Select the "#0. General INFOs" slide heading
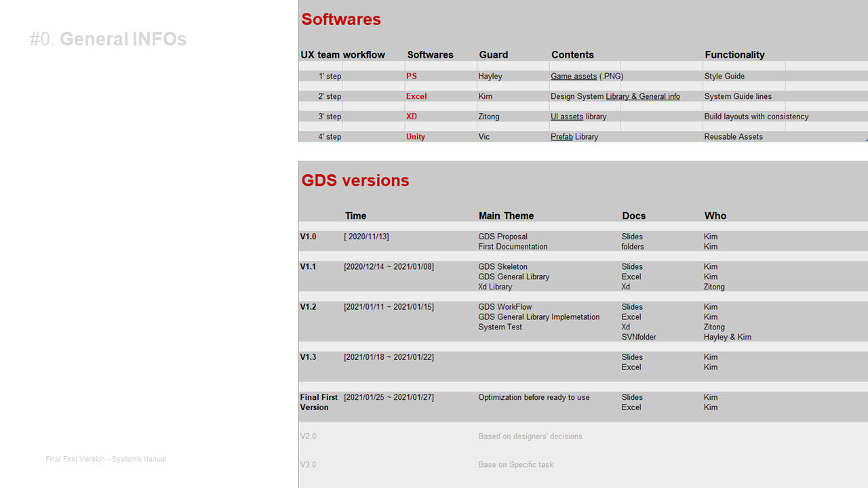Image resolution: width=868 pixels, height=488 pixels. click(108, 39)
